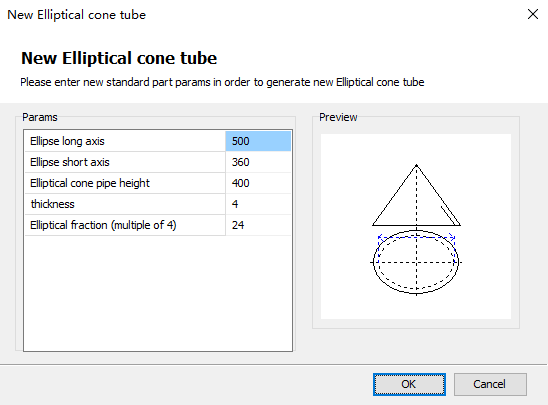Click the Elliptical cone pipe height label

coord(90,183)
